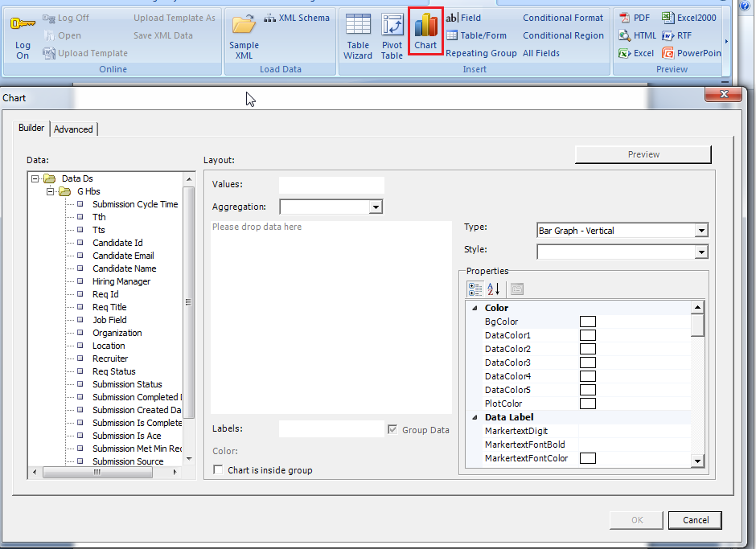This screenshot has height=549, width=756.
Task: Click the Sample XML folder icon
Action: pos(244,25)
